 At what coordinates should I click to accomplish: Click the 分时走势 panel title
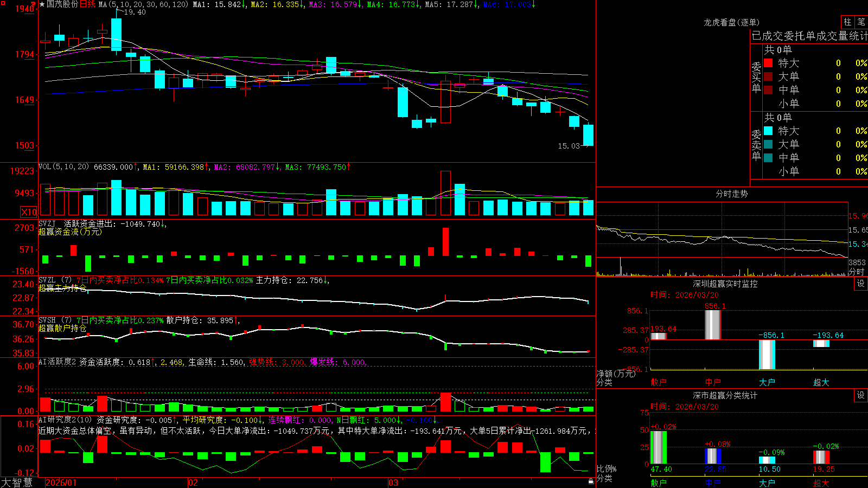731,194
